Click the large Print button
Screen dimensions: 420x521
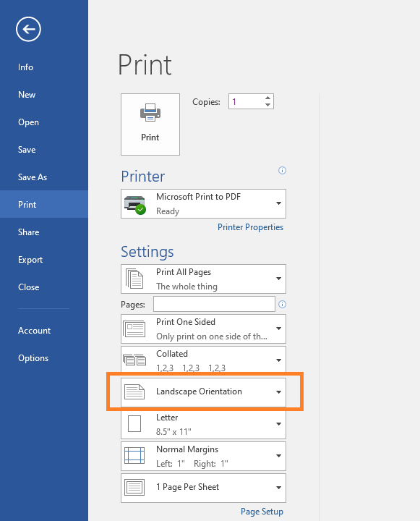[x=150, y=124]
